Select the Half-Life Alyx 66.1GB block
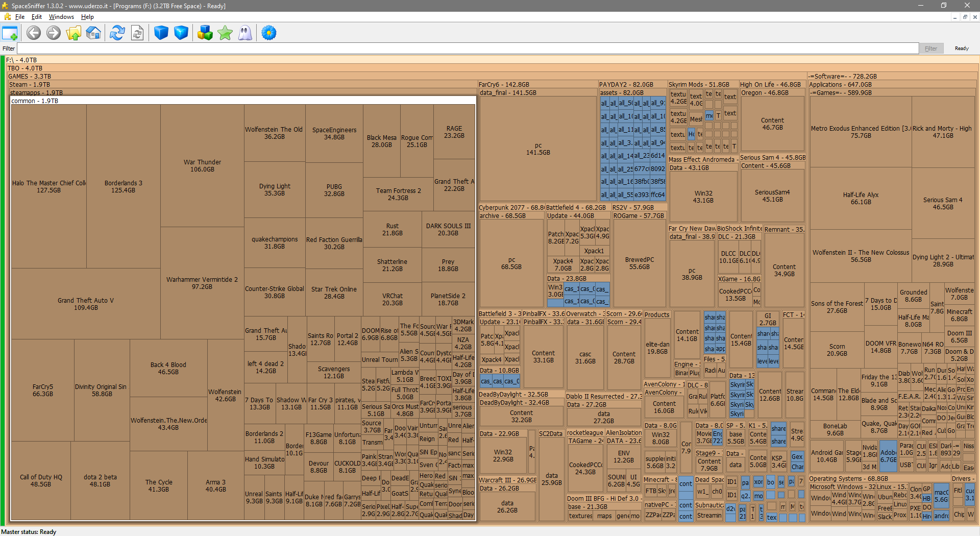 tap(861, 199)
